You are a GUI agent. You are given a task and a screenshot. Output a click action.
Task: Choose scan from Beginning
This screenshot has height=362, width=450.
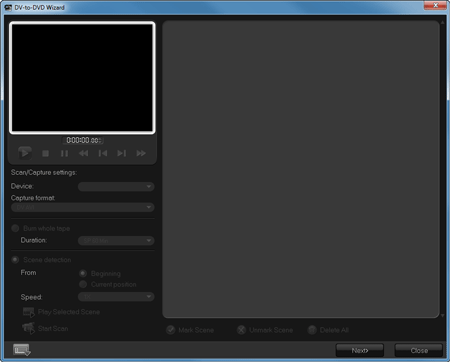tap(100, 274)
